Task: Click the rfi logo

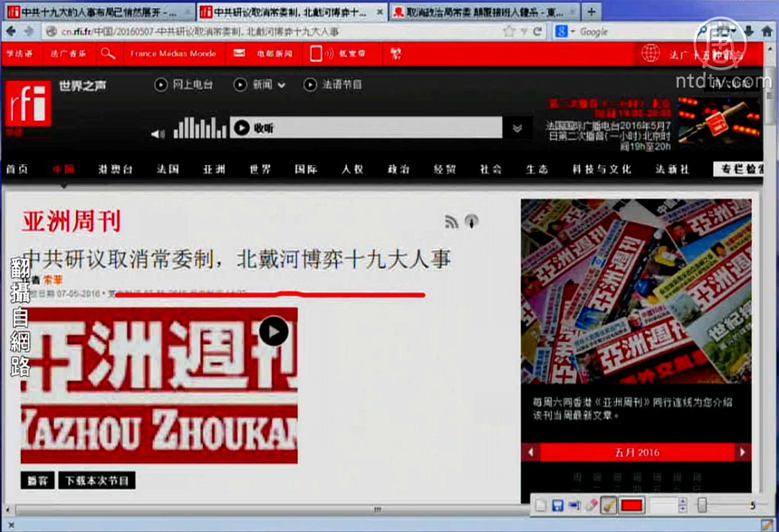Action: 28,104
